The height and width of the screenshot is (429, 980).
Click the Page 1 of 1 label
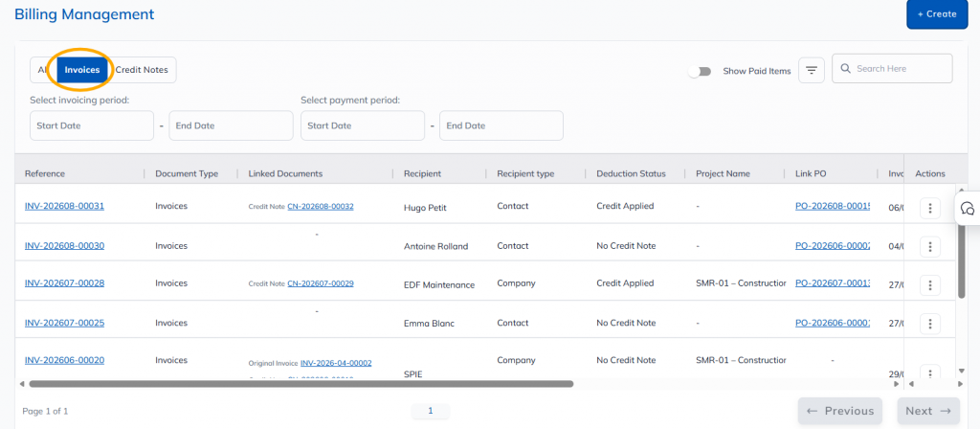click(x=45, y=412)
